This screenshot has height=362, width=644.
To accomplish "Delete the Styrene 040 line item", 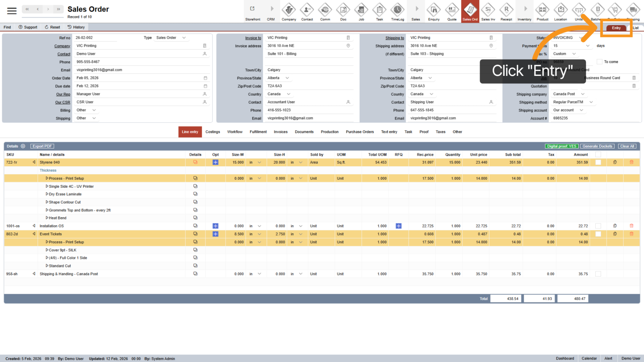I will click(631, 162).
